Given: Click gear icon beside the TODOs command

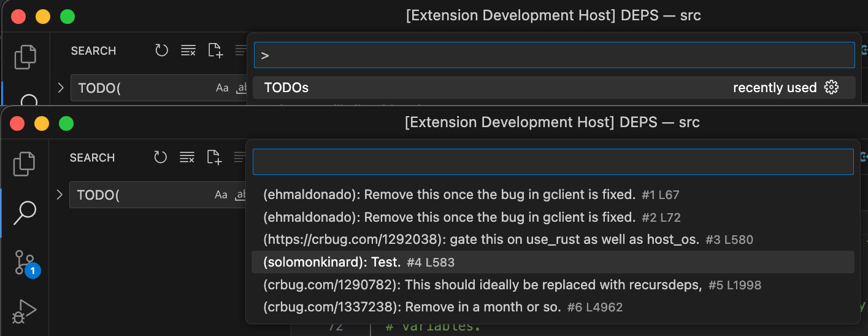Looking at the screenshot, I should (x=831, y=88).
